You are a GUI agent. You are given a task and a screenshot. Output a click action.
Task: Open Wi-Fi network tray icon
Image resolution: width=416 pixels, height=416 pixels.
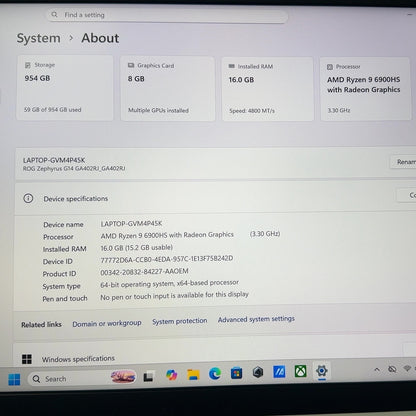coord(407,368)
